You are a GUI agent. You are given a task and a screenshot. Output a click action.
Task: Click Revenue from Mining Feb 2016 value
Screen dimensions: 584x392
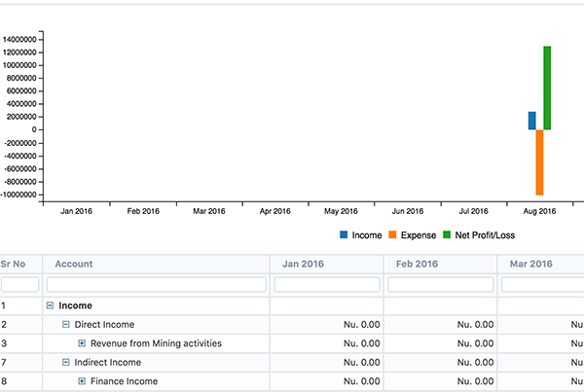[x=475, y=343]
